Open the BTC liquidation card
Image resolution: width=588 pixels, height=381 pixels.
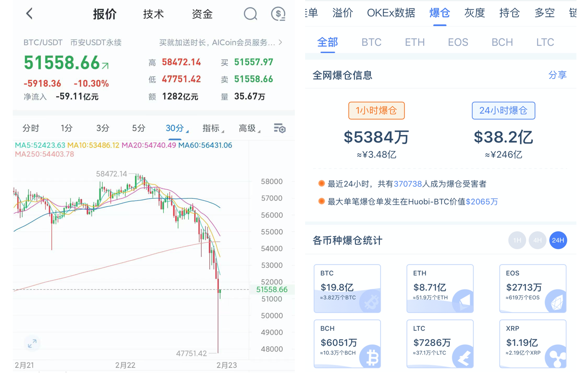[x=347, y=288]
